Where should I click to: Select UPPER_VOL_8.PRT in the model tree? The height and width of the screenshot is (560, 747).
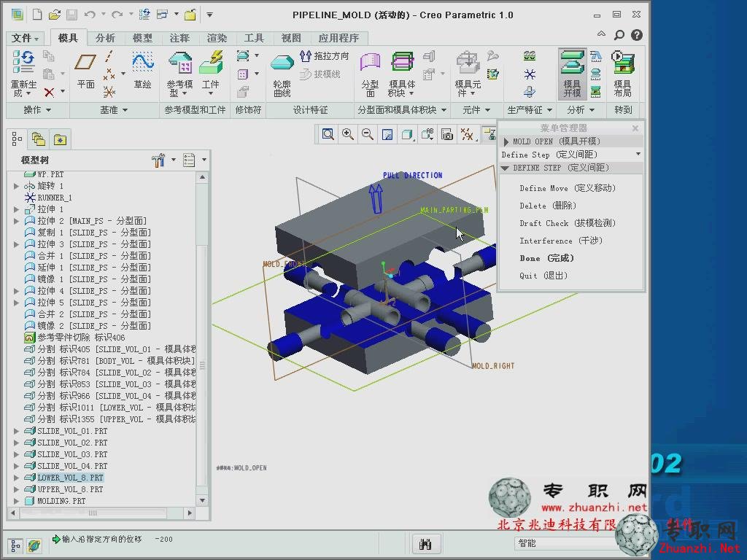pyautogui.click(x=70, y=489)
